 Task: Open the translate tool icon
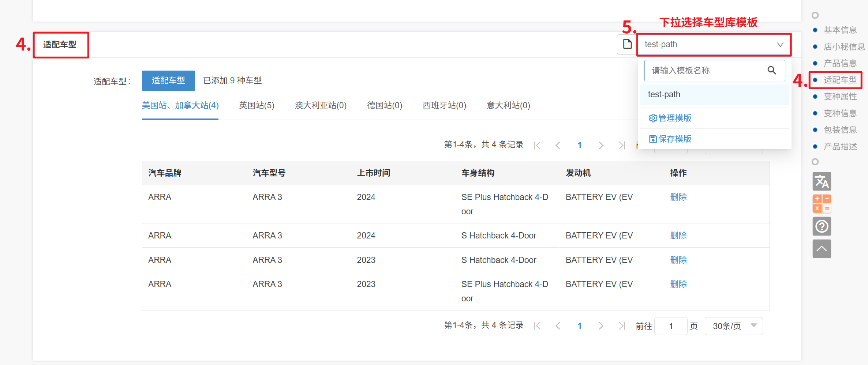pyautogui.click(x=822, y=181)
